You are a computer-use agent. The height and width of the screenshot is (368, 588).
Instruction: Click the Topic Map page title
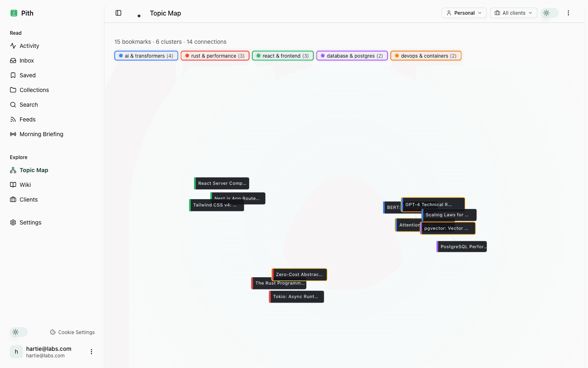pyautogui.click(x=165, y=13)
